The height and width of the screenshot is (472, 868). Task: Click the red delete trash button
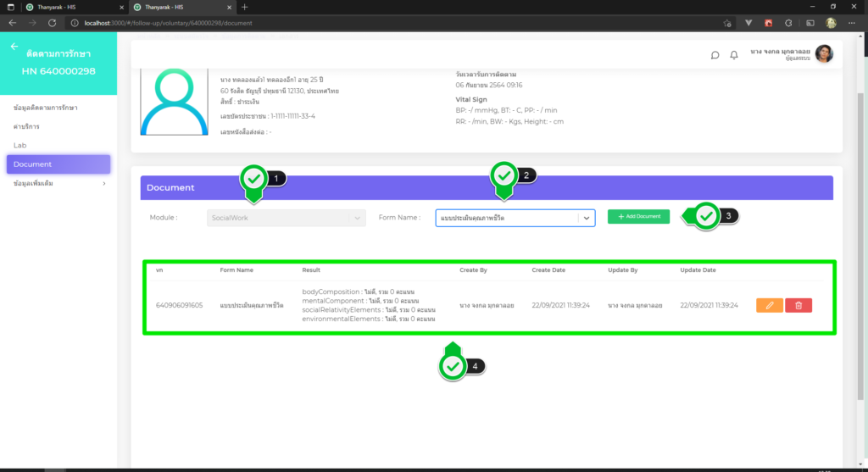click(798, 305)
